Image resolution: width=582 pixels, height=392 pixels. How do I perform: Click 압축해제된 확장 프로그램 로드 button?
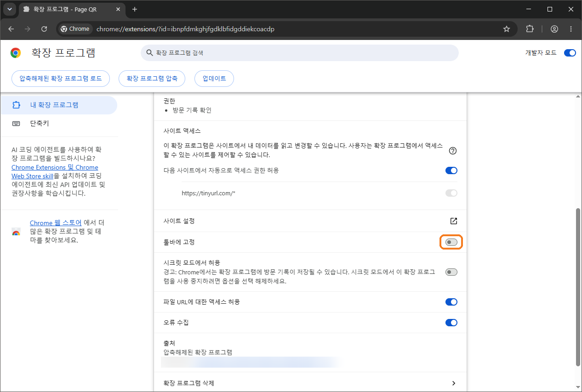[x=61, y=79]
